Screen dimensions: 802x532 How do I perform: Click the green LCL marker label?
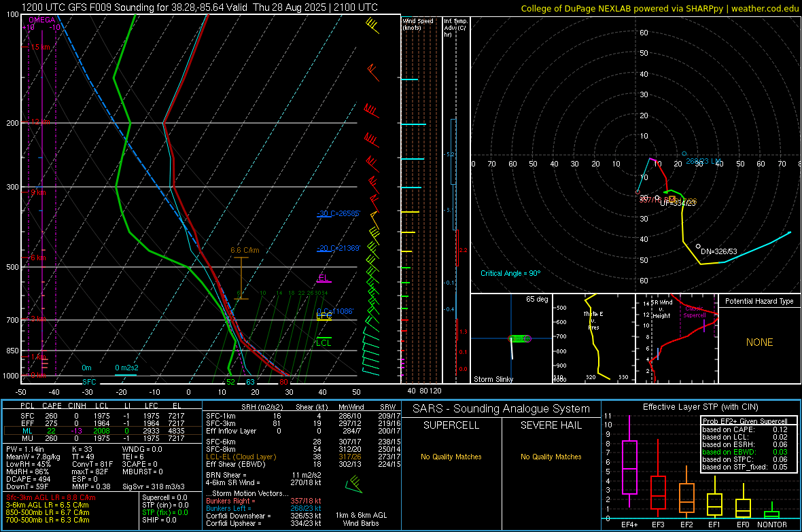(x=324, y=342)
